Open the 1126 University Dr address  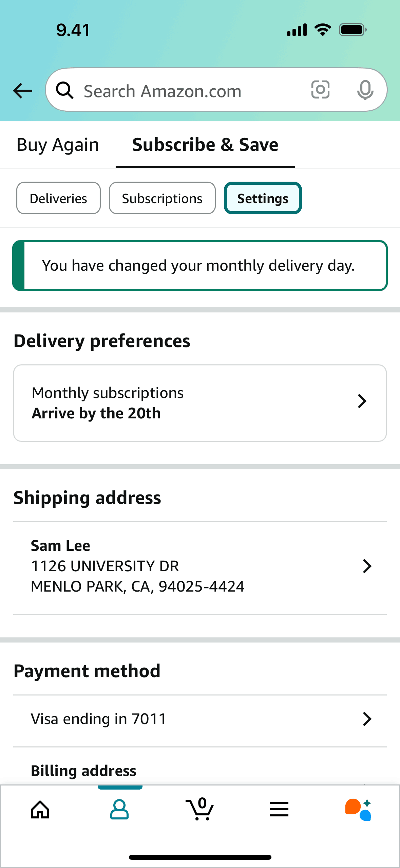pyautogui.click(x=105, y=566)
